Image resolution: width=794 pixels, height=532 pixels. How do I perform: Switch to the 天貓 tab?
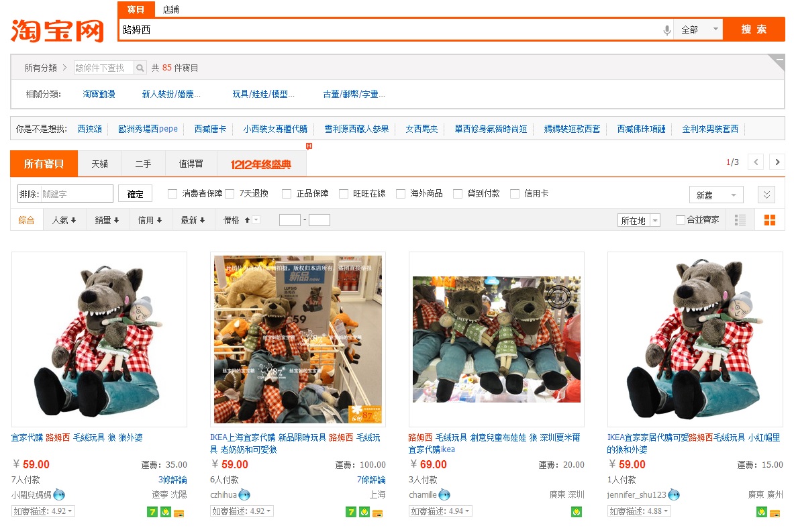click(x=99, y=164)
